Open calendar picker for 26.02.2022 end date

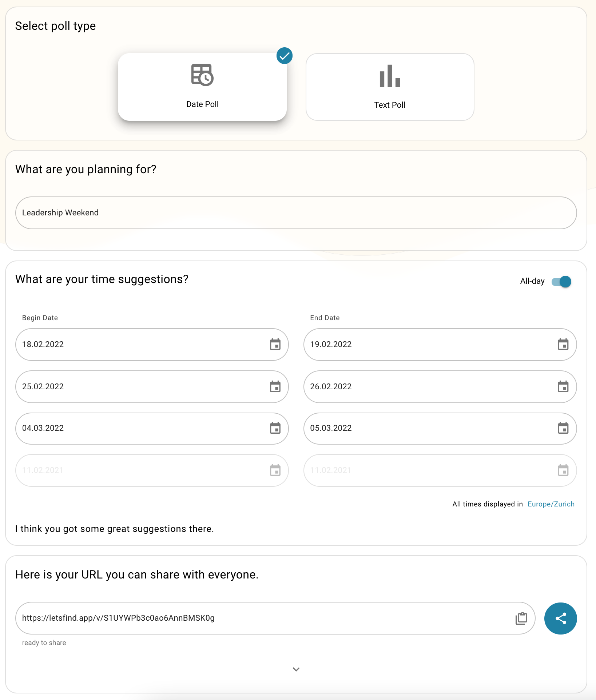click(x=563, y=386)
